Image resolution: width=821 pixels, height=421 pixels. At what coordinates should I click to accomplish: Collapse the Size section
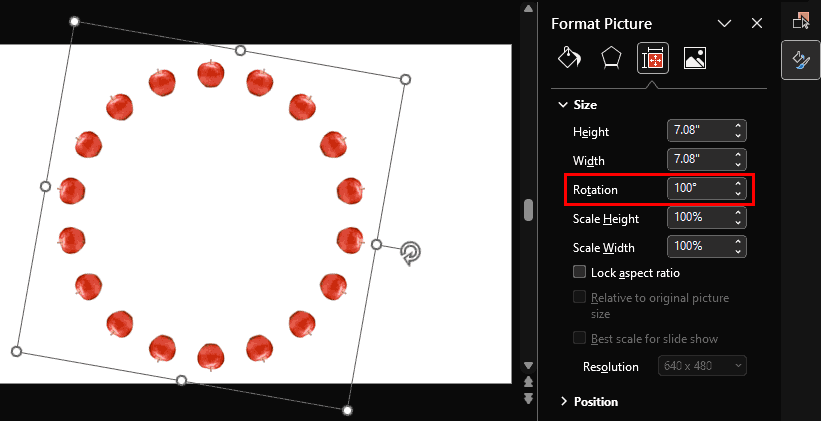560,104
